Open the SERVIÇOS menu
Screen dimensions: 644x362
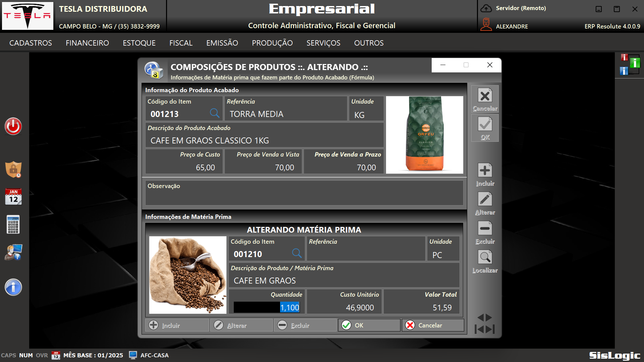323,43
